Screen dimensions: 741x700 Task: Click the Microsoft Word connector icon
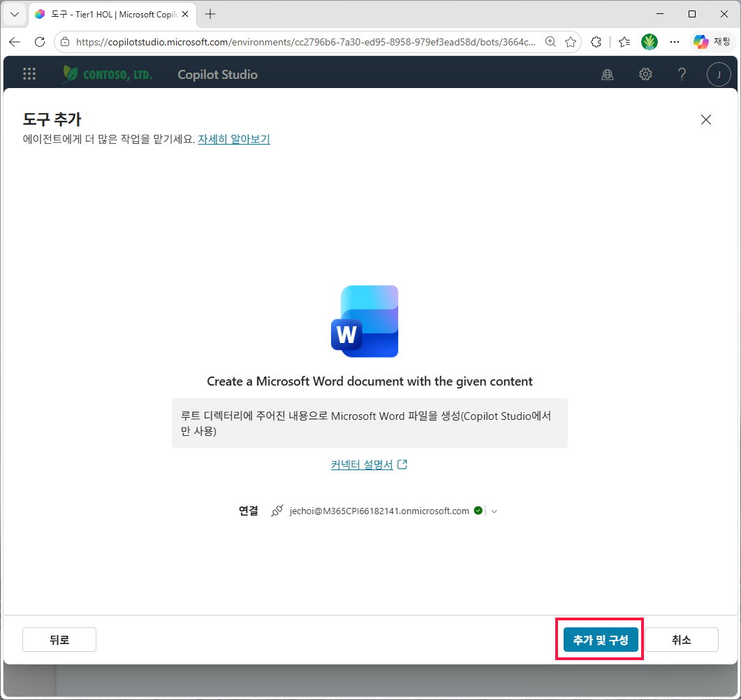[365, 321]
